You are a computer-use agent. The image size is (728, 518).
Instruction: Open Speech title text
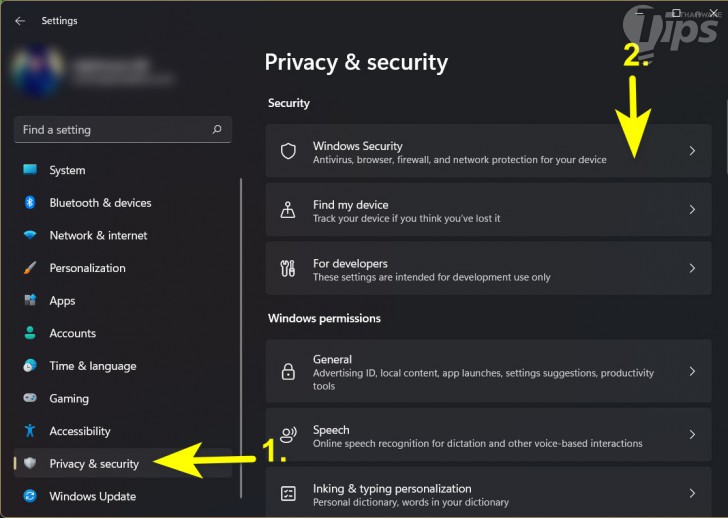click(331, 430)
